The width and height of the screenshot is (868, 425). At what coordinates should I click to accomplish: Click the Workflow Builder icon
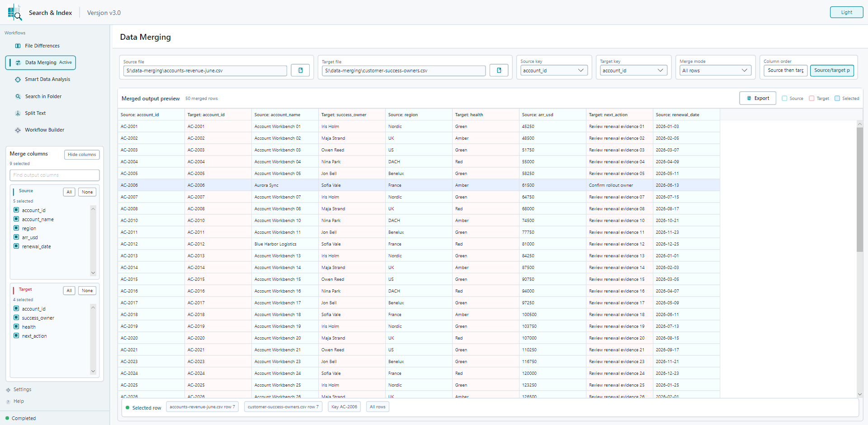tap(18, 130)
